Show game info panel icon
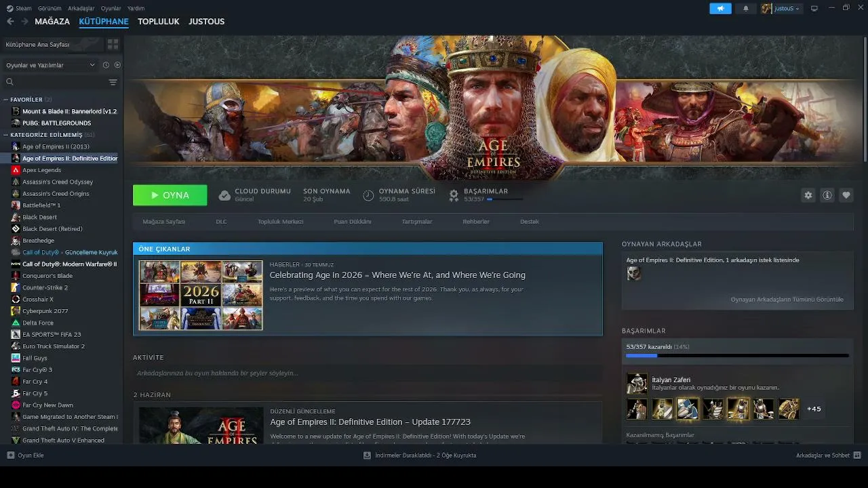This screenshot has height=488, width=868. [x=827, y=195]
